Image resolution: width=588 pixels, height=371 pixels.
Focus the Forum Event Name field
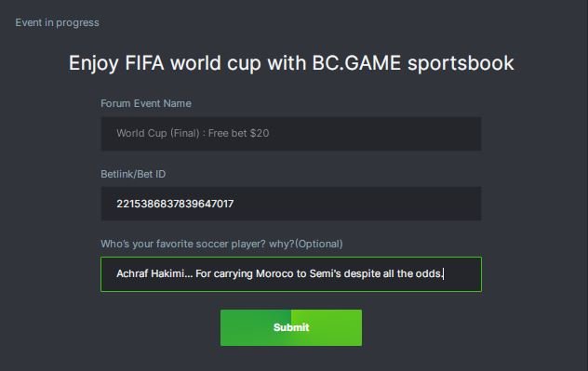(291, 133)
